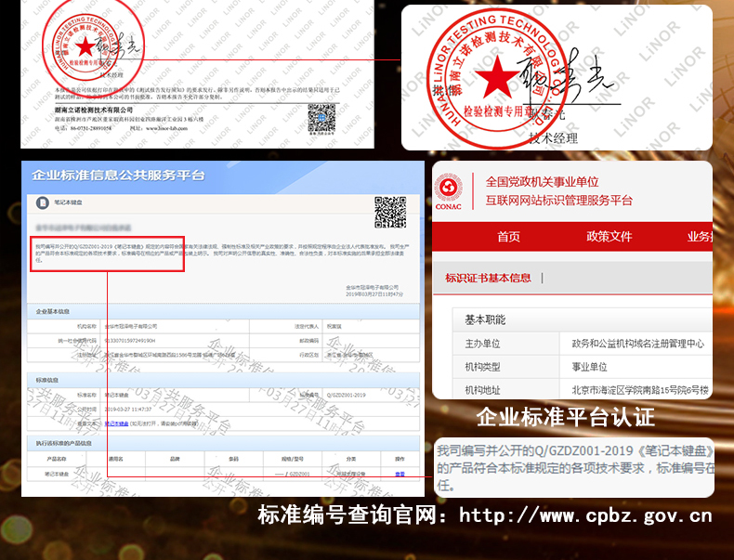Screen dimensions: 734x560
Task: Click the 机构地址 label cell
Action: pyautogui.click(x=506, y=389)
